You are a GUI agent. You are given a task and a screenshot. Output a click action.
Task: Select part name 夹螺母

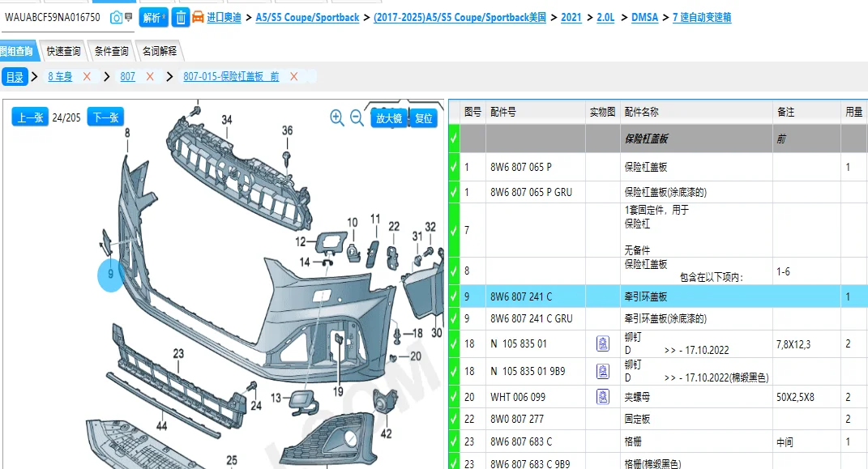tap(637, 397)
